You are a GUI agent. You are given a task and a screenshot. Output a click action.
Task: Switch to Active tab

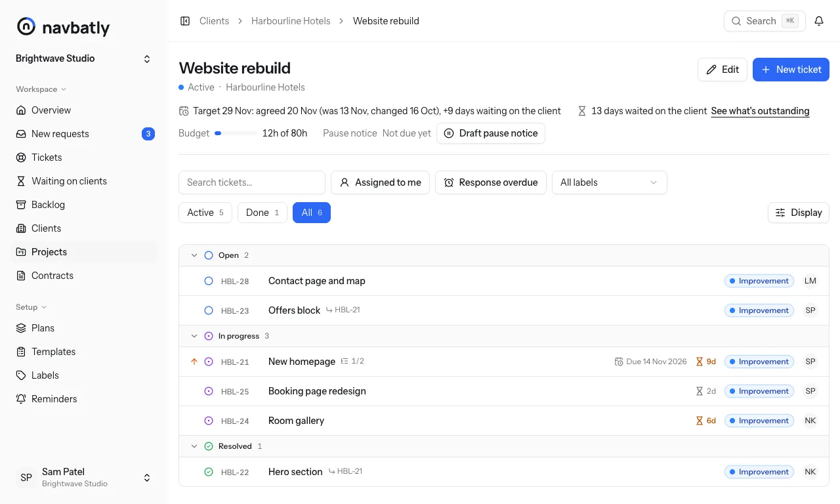tap(205, 213)
